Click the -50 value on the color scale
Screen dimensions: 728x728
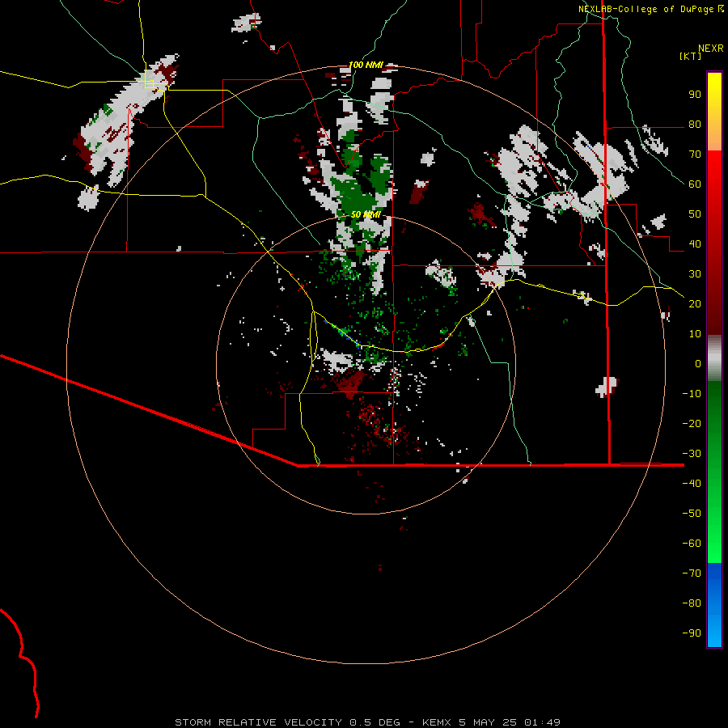[692, 514]
